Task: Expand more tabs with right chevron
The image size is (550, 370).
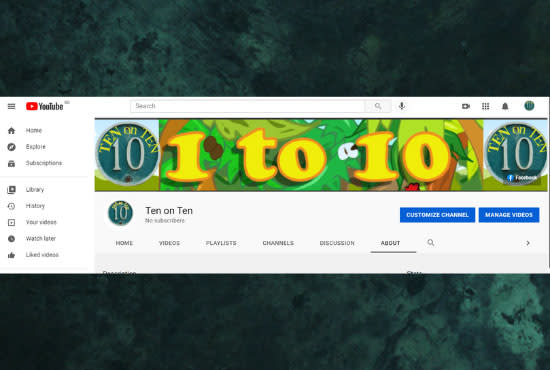Action: pos(528,243)
